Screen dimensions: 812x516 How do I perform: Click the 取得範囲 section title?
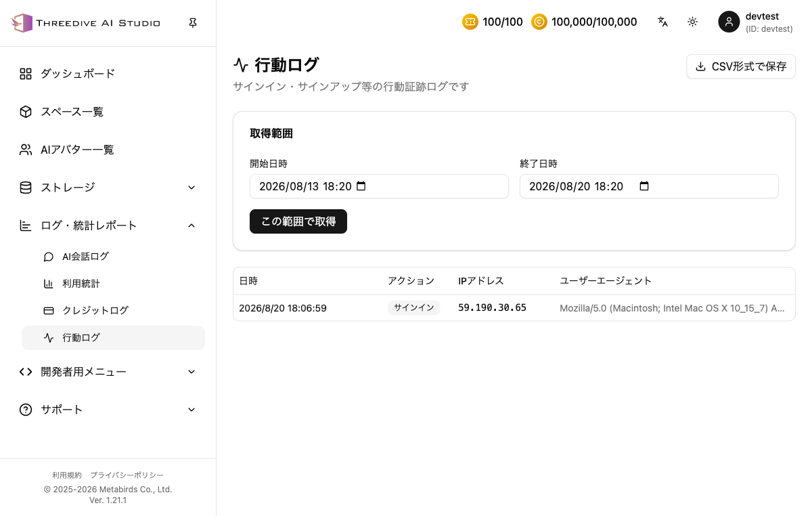271,133
